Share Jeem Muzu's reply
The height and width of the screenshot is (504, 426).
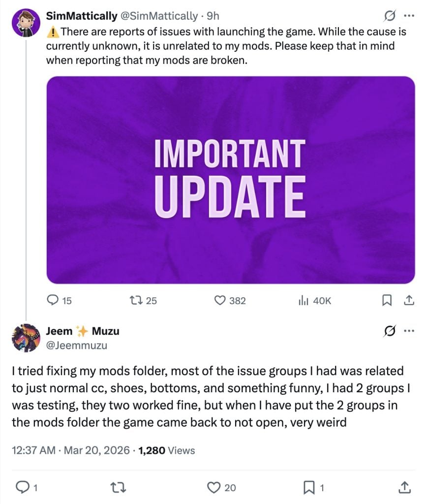click(x=404, y=488)
